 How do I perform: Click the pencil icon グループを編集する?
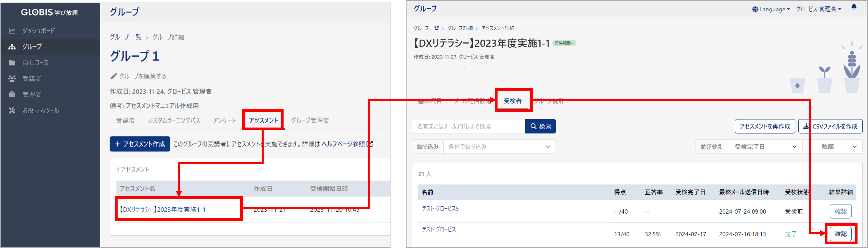[x=114, y=76]
